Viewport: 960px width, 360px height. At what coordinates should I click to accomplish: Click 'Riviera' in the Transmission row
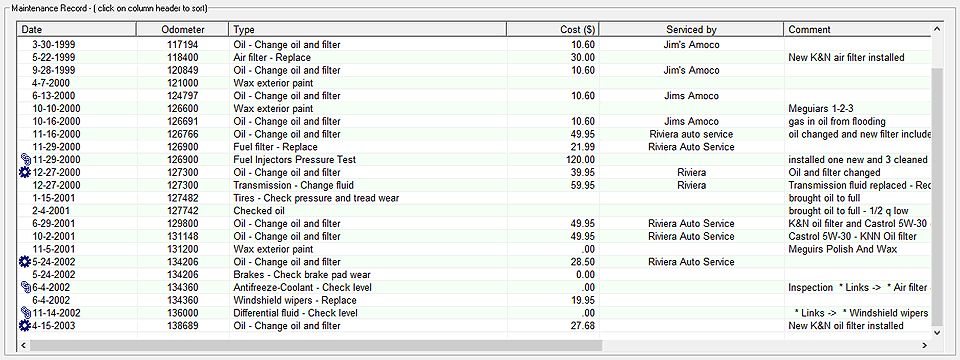coord(691,186)
